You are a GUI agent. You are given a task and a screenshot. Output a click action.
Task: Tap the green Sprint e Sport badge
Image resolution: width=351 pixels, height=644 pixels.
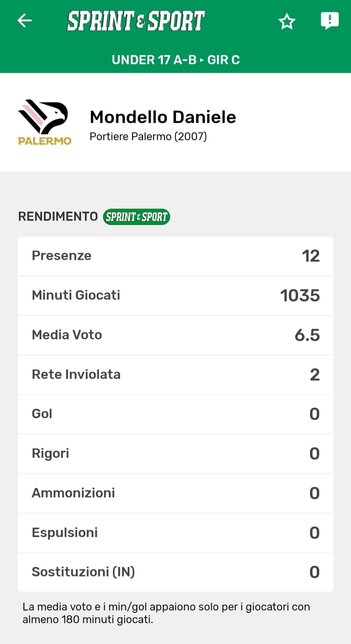click(x=136, y=217)
